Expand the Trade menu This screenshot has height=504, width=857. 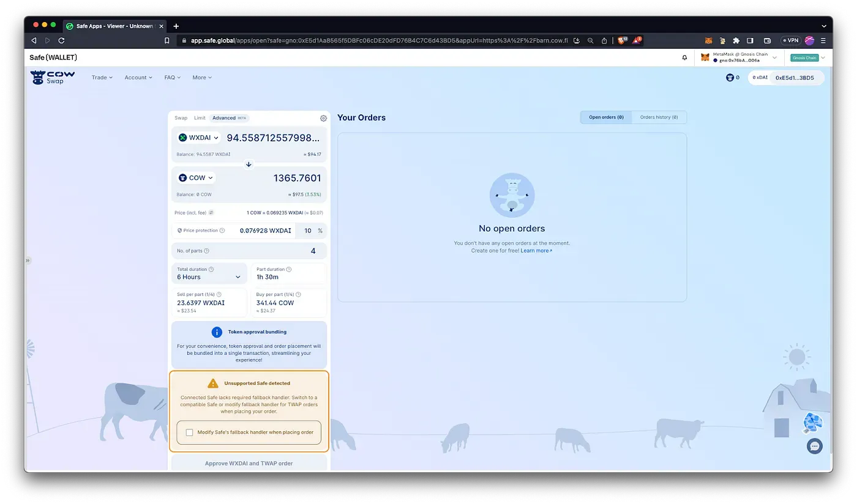point(102,78)
